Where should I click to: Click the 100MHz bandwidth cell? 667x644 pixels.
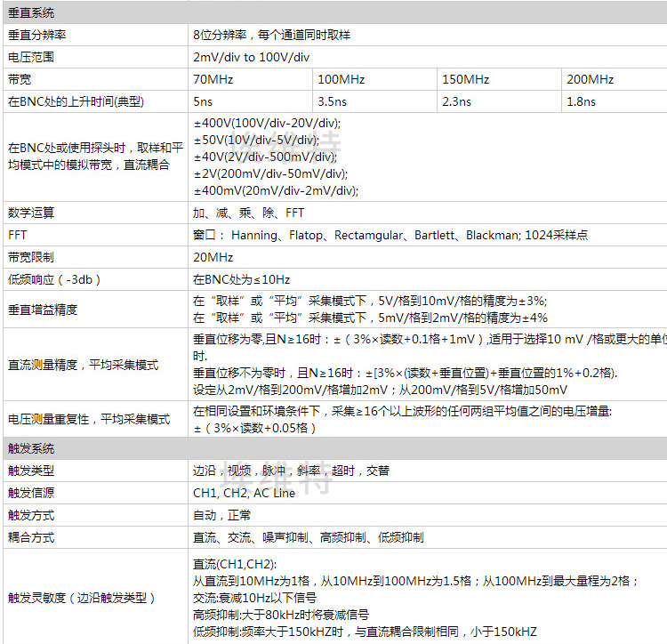coord(340,79)
